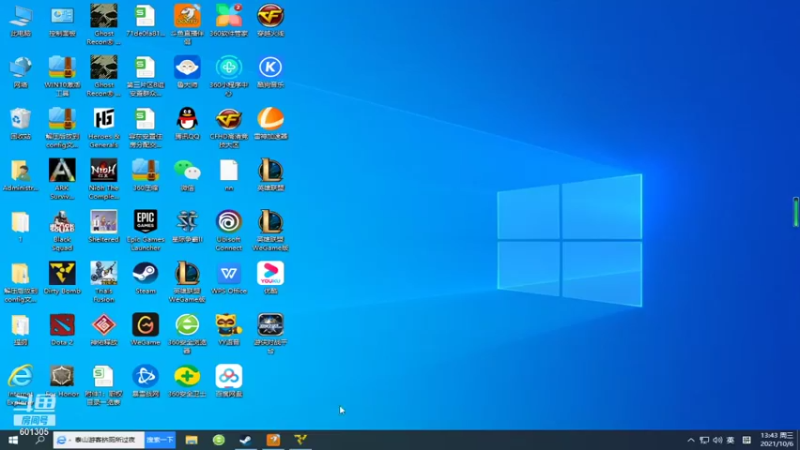
Task: Open the Dota 2 desktop icon
Action: pyautogui.click(x=62, y=330)
